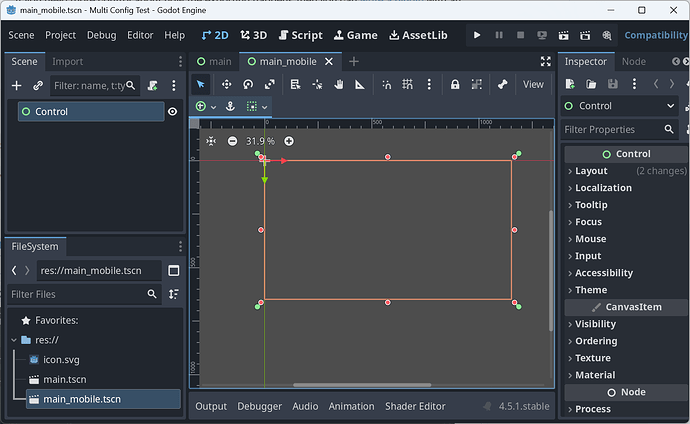Screen dimensions: 690x424
Task: Open the Project menu
Action: (x=60, y=35)
